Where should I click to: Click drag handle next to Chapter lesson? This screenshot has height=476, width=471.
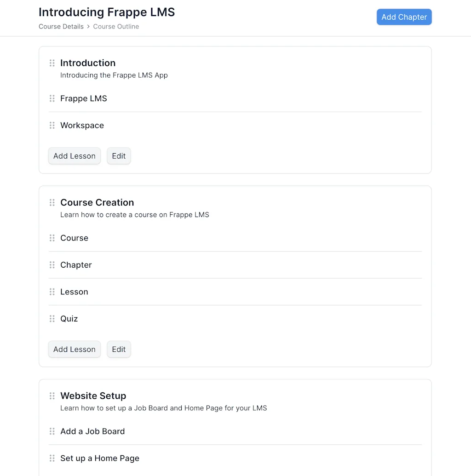[x=52, y=265]
